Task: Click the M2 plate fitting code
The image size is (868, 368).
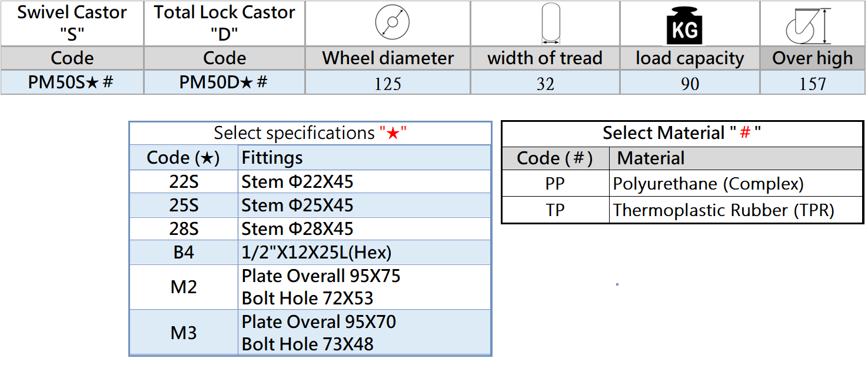Action: coord(184,287)
